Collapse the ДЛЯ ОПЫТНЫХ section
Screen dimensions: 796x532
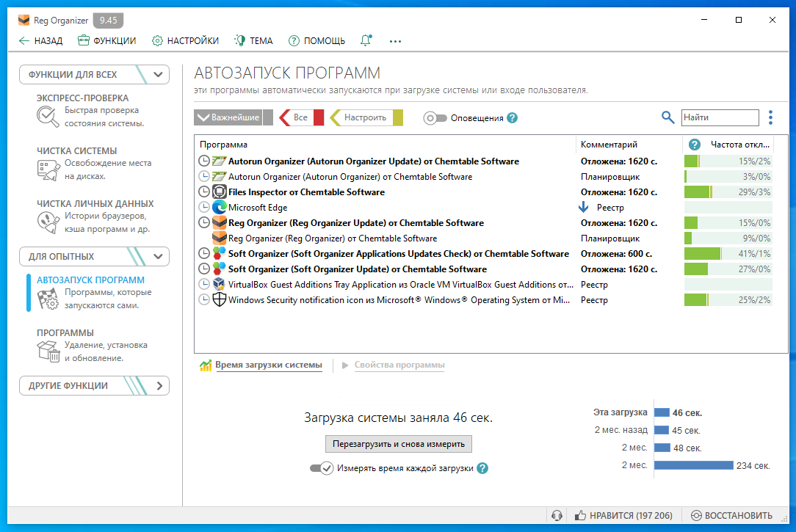(x=159, y=257)
